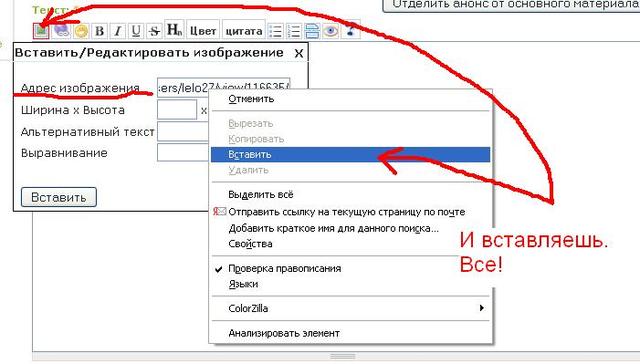Screen dimensions: 640x364
Task: Choose Отменить in context menu
Action: pos(351,99)
